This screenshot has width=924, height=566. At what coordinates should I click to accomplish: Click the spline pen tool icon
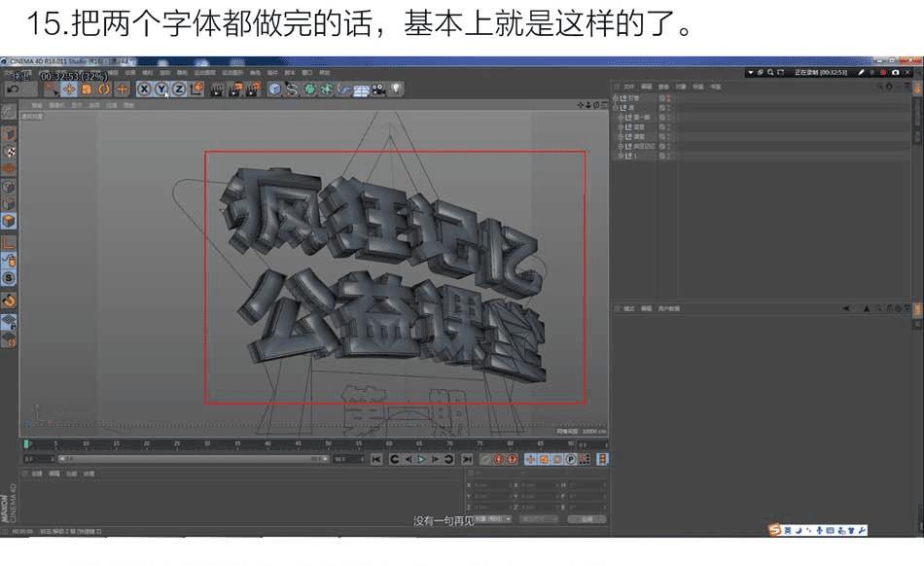[x=293, y=89]
